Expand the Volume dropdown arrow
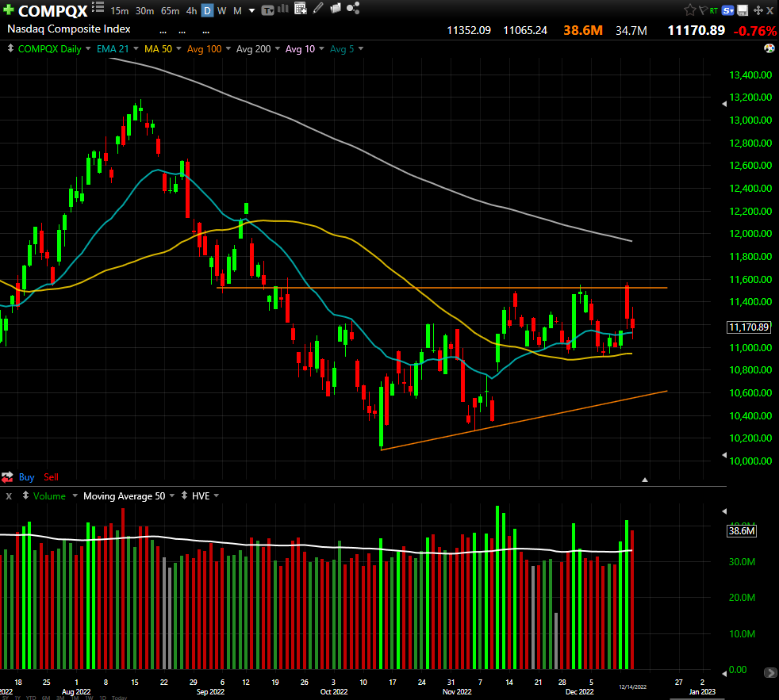The width and height of the screenshot is (779, 700). (x=75, y=495)
